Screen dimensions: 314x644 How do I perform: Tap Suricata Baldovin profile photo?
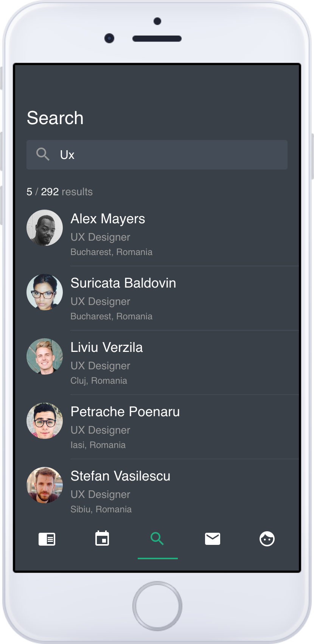click(x=45, y=292)
